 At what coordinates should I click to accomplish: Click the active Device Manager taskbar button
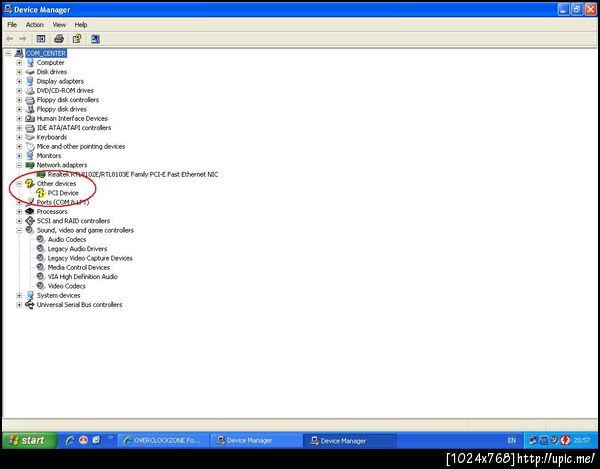click(x=349, y=441)
